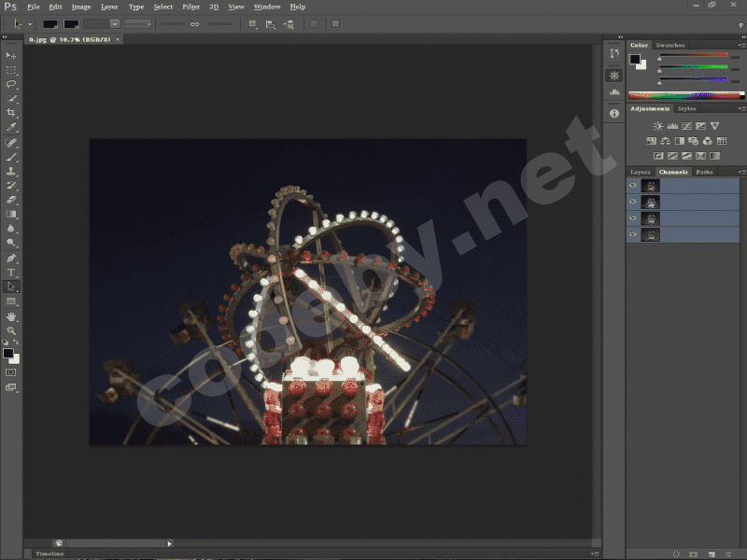Switch to the Paths tab
The height and width of the screenshot is (560, 747).
(x=704, y=172)
